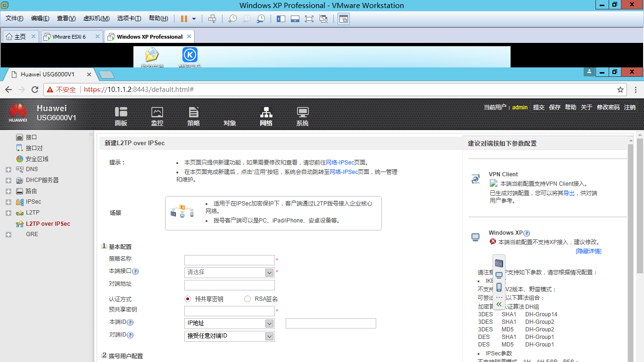The height and width of the screenshot is (362, 644).
Task: Expand the DHCP服务器 tree node
Action: coord(8,181)
